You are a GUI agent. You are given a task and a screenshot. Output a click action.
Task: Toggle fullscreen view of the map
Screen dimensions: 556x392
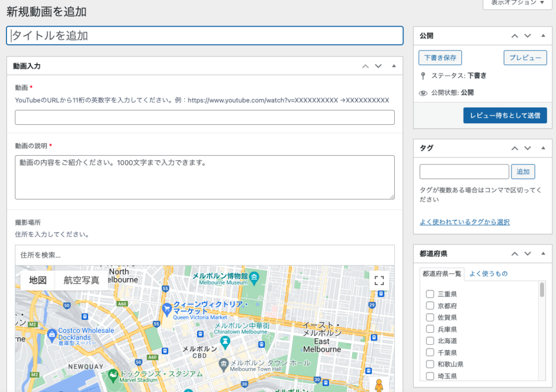pyautogui.click(x=379, y=281)
